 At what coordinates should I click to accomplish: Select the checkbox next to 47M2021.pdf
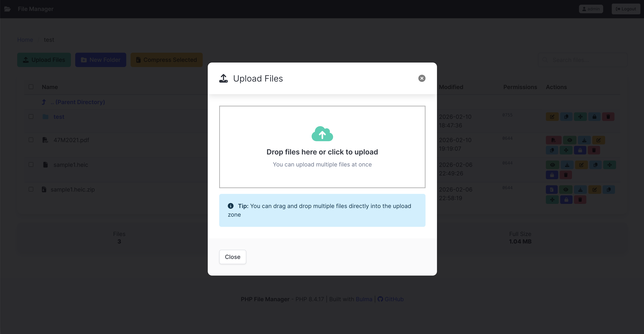click(31, 140)
